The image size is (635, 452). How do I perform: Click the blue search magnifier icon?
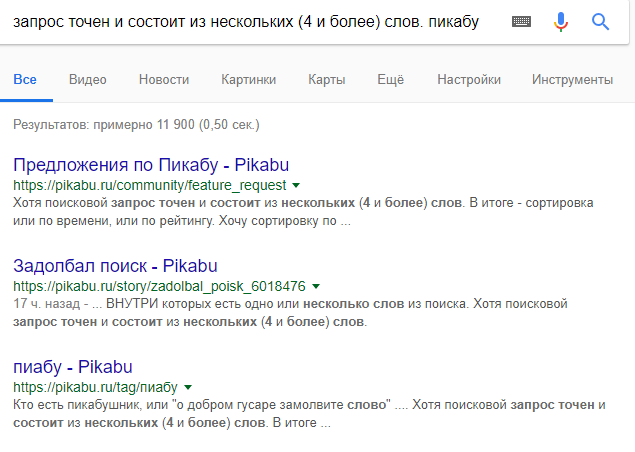600,22
